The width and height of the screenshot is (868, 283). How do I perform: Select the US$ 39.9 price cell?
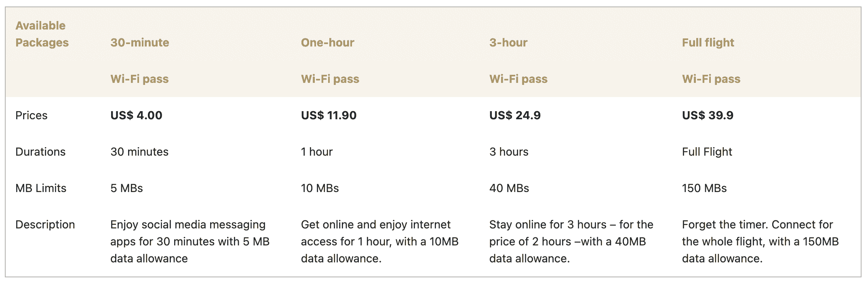[708, 115]
